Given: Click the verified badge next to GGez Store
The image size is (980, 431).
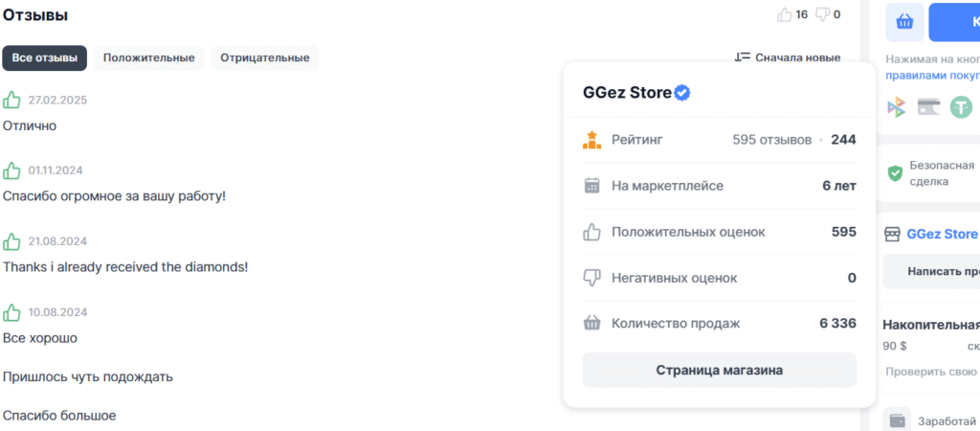Looking at the screenshot, I should coord(683,93).
